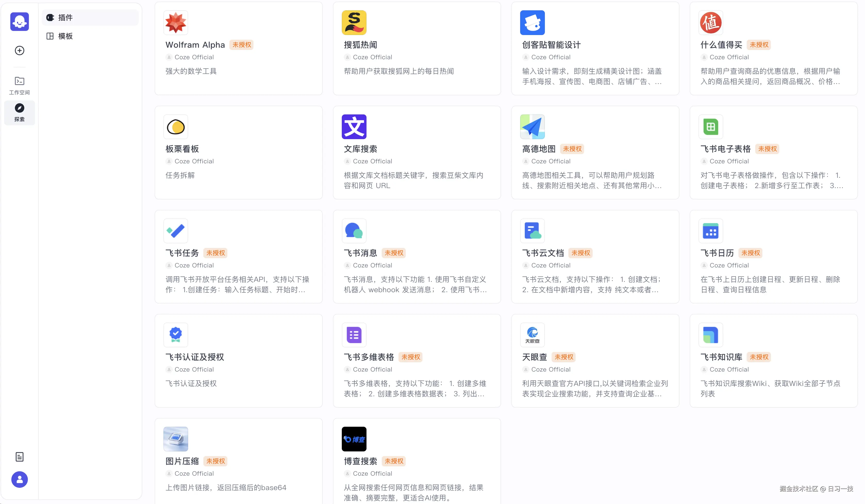Open the user profile avatar
Image resolution: width=865 pixels, height=504 pixels.
(x=20, y=479)
